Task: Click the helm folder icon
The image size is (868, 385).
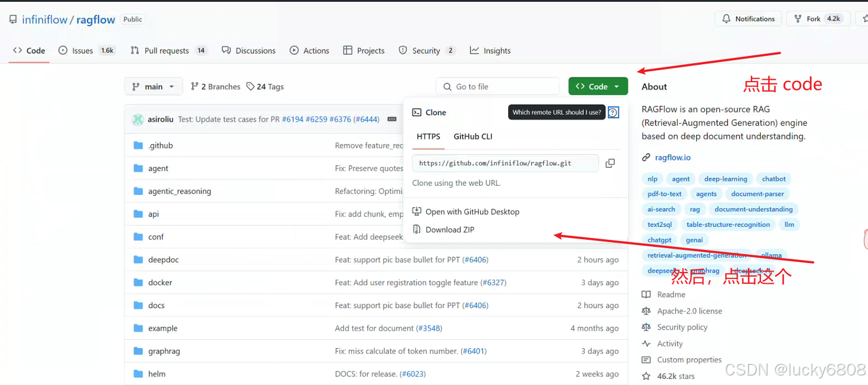Action: (139, 374)
